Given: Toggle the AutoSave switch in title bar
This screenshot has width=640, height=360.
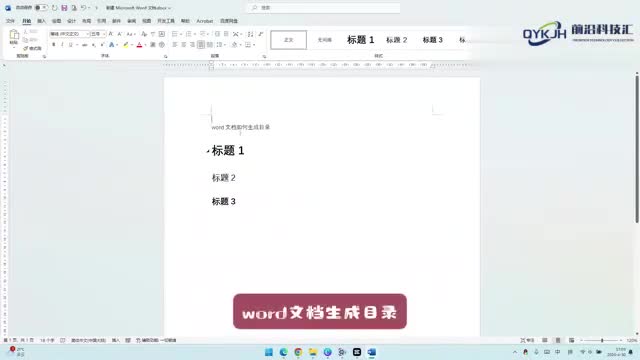Looking at the screenshot, I should 41,8.
